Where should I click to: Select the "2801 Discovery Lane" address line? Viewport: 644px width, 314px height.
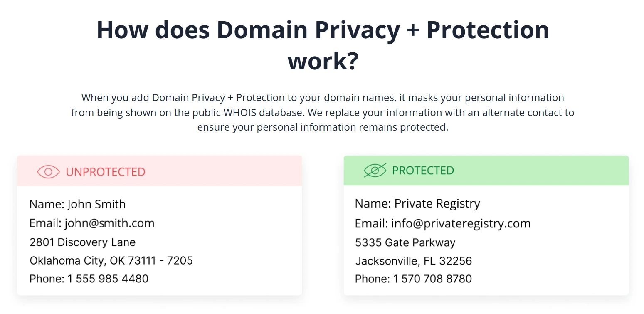82,242
